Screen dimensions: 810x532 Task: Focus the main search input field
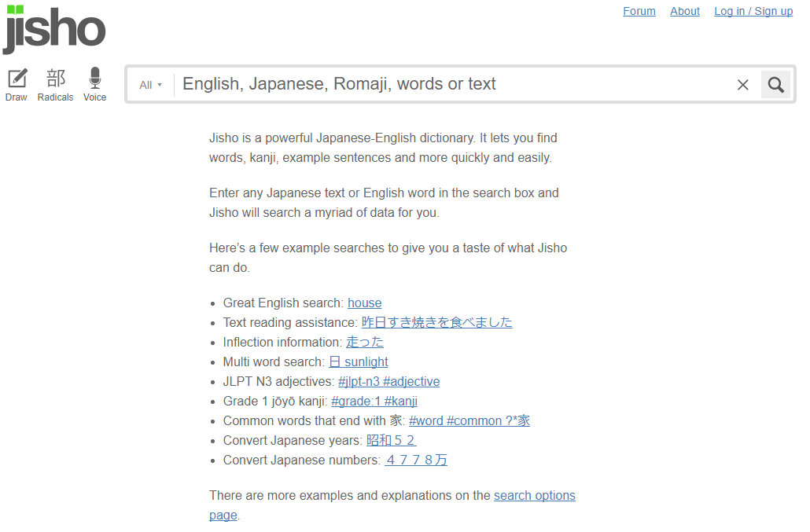(455, 84)
